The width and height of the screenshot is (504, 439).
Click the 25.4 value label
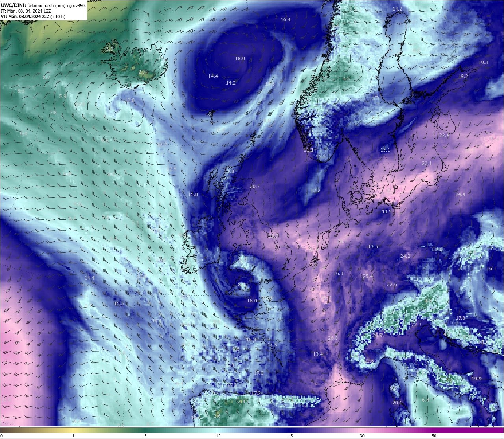(368, 276)
